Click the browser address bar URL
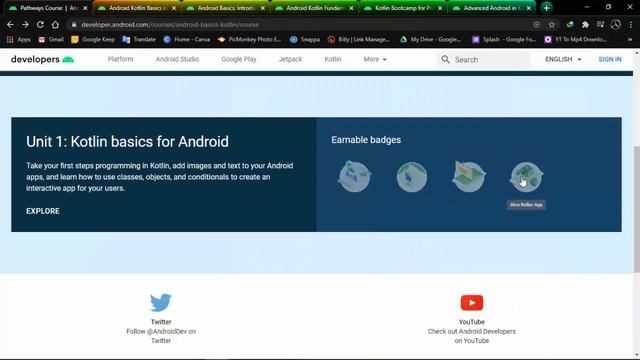The width and height of the screenshot is (640, 360). point(170,24)
